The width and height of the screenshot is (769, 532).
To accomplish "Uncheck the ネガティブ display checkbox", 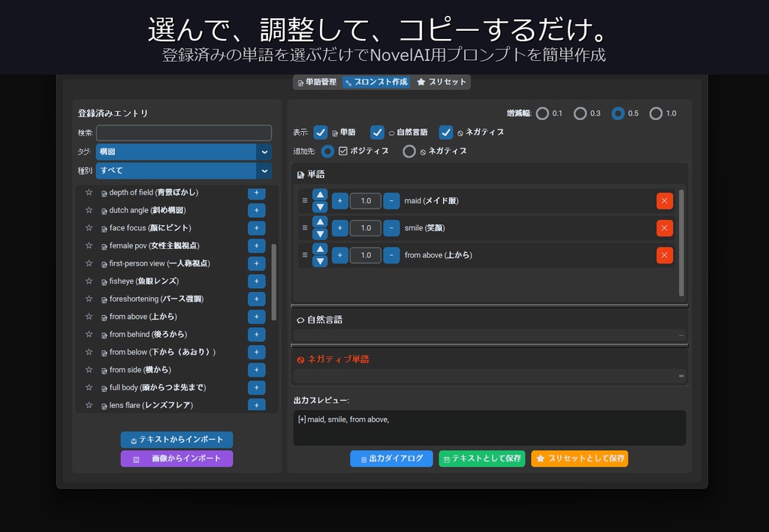I will (x=446, y=132).
